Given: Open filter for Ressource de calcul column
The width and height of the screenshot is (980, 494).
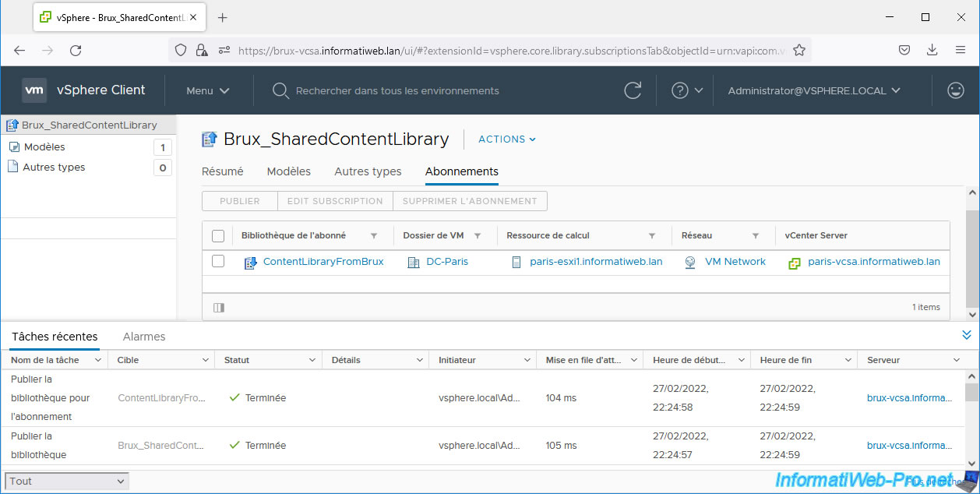Looking at the screenshot, I should [x=652, y=235].
